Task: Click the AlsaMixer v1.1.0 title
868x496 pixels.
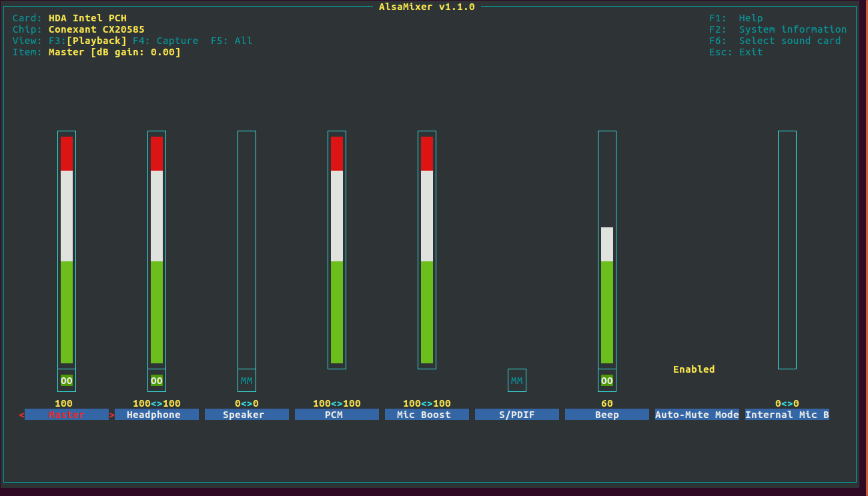Action: (427, 7)
